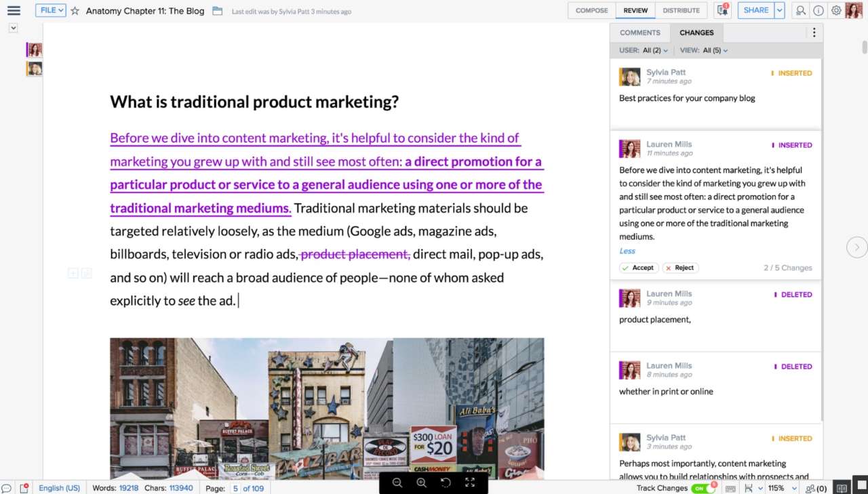Switch to COMPOSE mode
The width and height of the screenshot is (868, 494).
592,10
